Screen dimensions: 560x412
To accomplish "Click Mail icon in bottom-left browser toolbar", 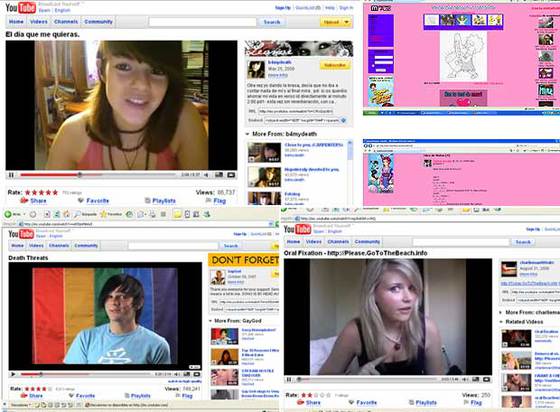I will point(141,214).
